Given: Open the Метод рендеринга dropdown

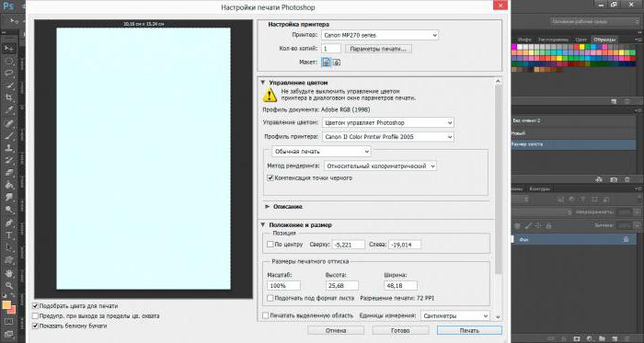Looking at the screenshot, I should [380, 166].
